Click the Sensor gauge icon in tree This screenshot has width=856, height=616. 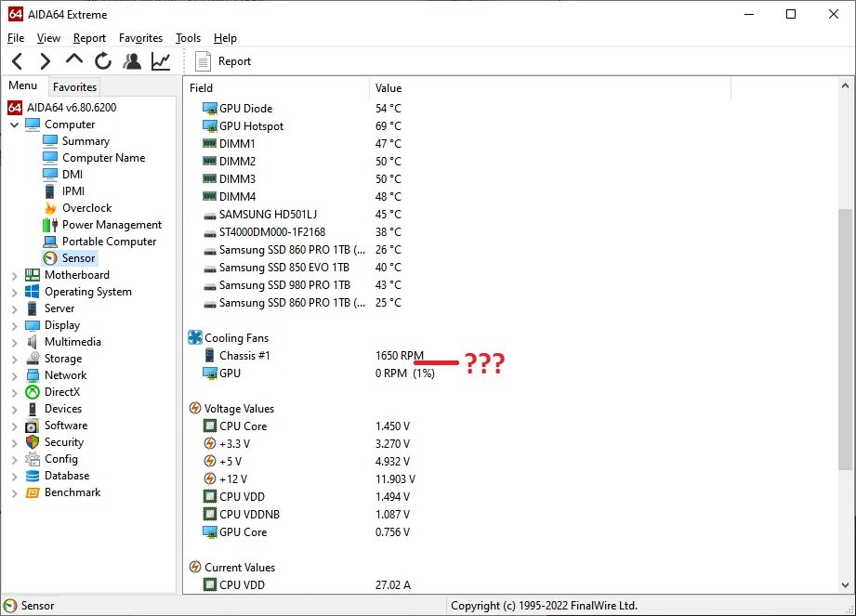pyautogui.click(x=50, y=258)
